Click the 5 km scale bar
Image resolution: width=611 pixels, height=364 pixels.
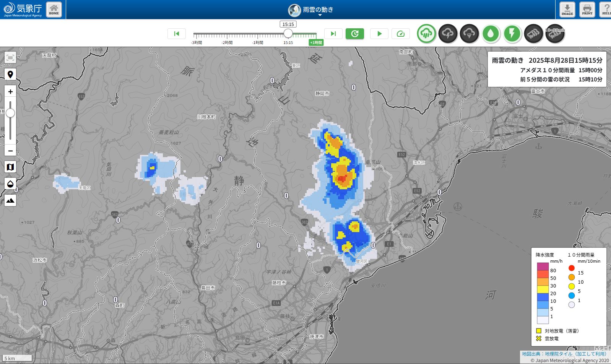pyautogui.click(x=16, y=358)
